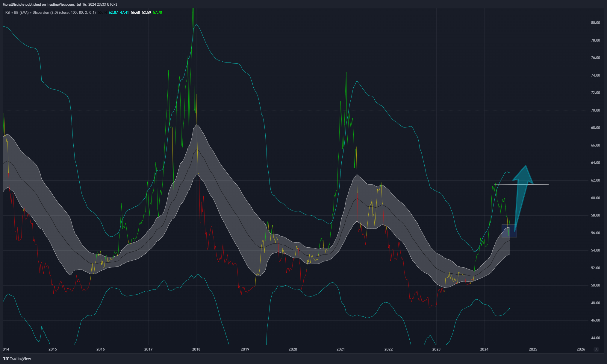The height and width of the screenshot is (364, 607).
Task: Click the 2019 label on the time axis
Action: 245,349
